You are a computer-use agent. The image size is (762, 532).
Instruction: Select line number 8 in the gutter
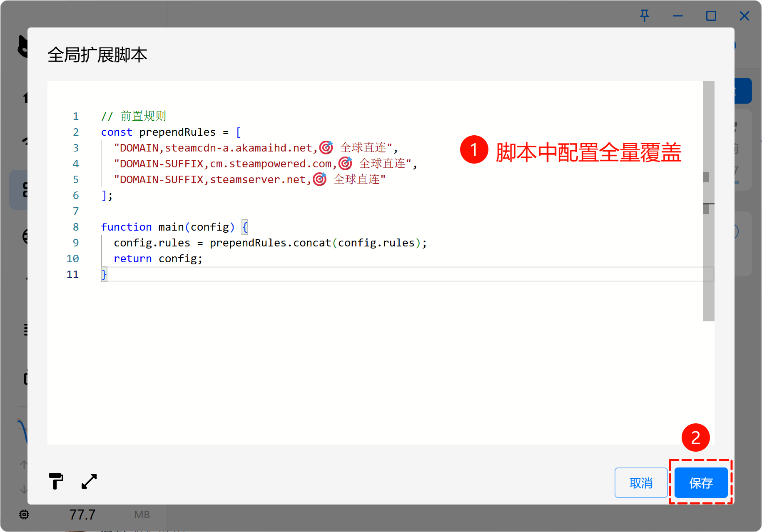point(76,227)
